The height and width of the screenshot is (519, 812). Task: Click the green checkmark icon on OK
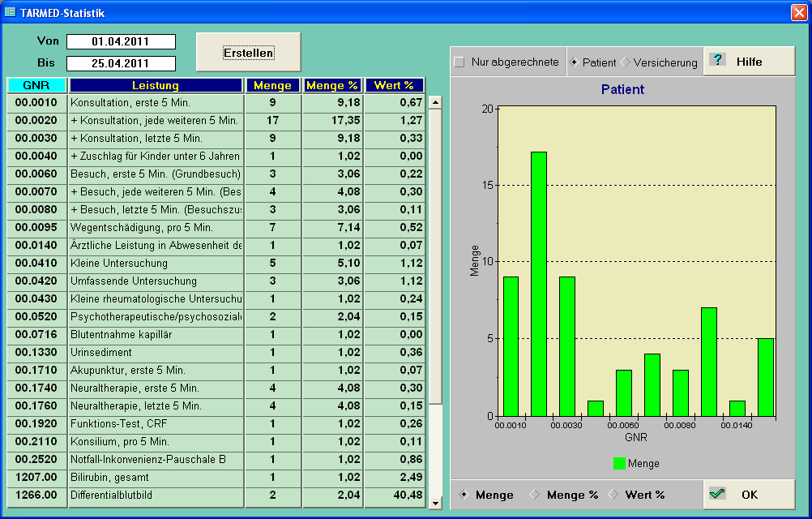click(x=717, y=494)
